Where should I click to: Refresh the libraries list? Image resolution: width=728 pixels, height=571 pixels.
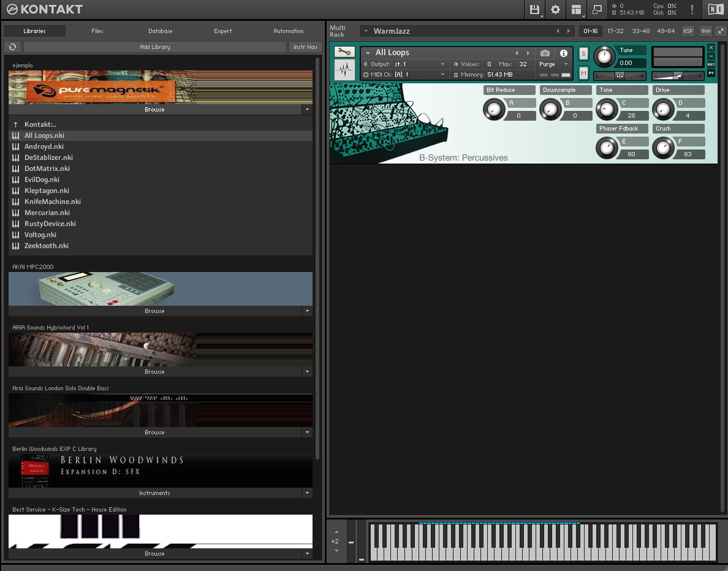(x=12, y=47)
